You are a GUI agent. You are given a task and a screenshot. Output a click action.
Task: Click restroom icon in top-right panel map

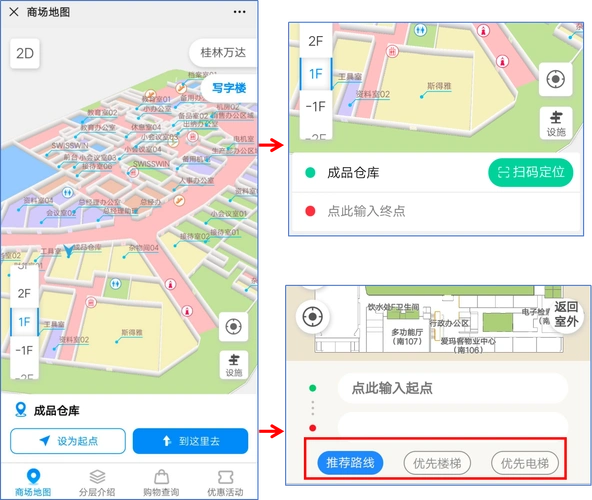click(x=420, y=29)
